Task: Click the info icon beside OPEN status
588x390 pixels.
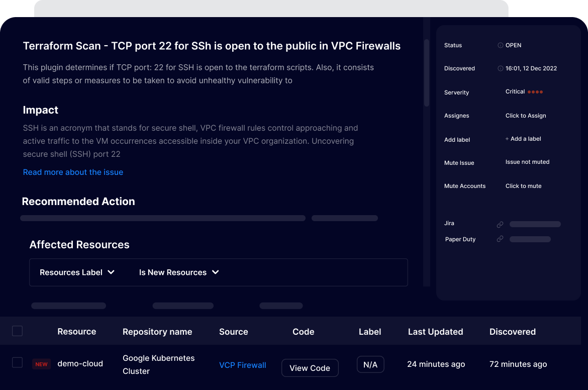Action: [x=500, y=45]
